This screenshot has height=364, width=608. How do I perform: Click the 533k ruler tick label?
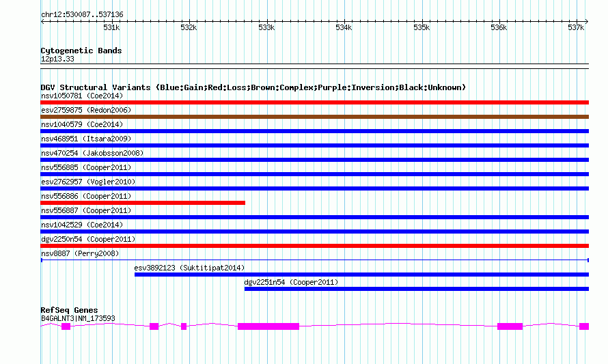coord(266,27)
